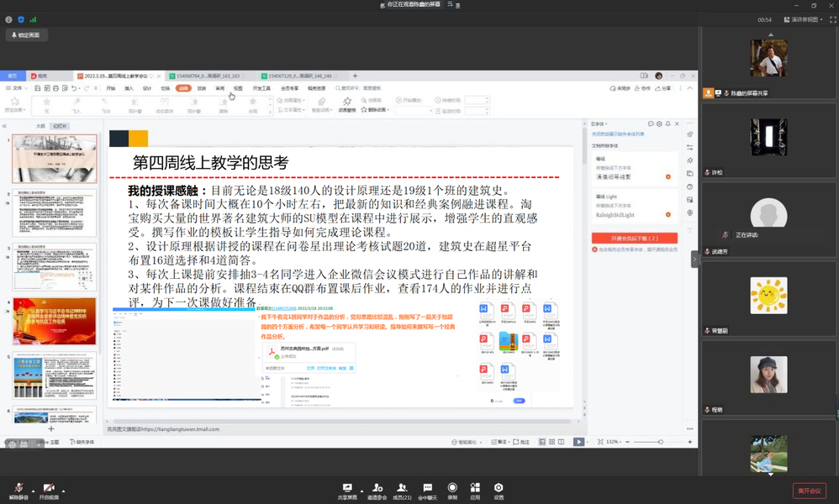Switch to the 大纲 outline tab
Viewport: 839px width, 504px height.
pos(40,126)
